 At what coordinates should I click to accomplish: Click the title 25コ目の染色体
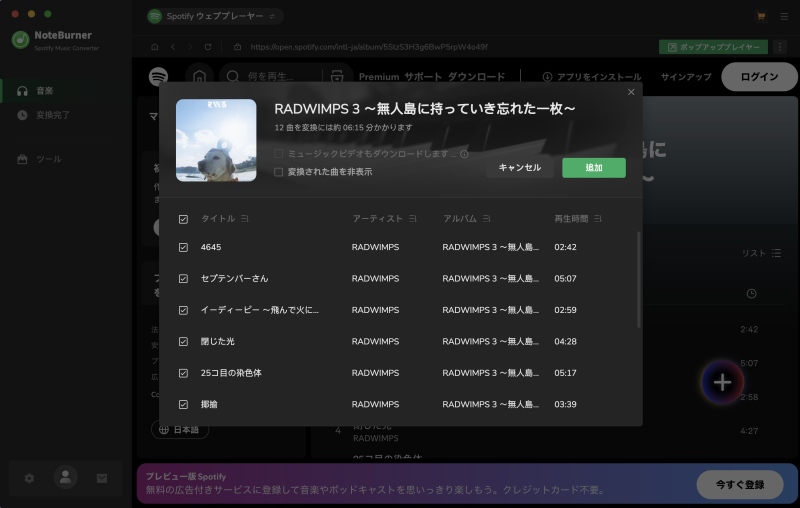231,373
